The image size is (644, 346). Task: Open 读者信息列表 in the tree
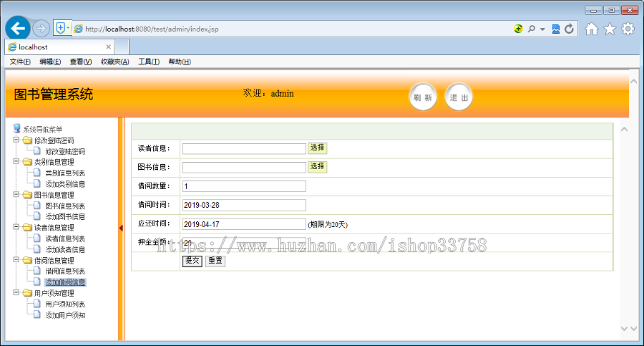tap(65, 239)
